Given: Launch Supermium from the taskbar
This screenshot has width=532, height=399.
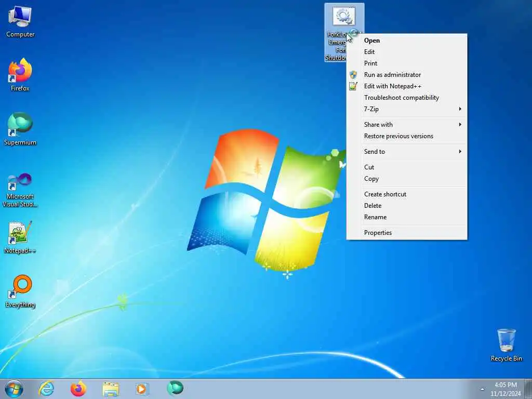Looking at the screenshot, I should pyautogui.click(x=175, y=389).
